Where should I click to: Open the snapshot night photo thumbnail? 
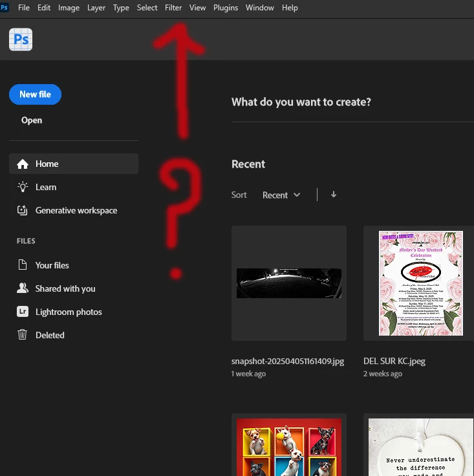pyautogui.click(x=289, y=283)
